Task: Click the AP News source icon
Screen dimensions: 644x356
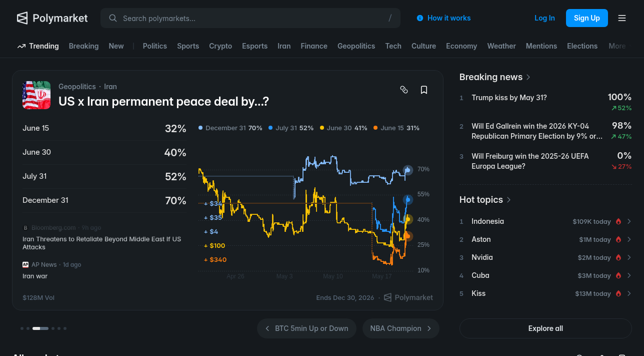Action: pos(25,264)
